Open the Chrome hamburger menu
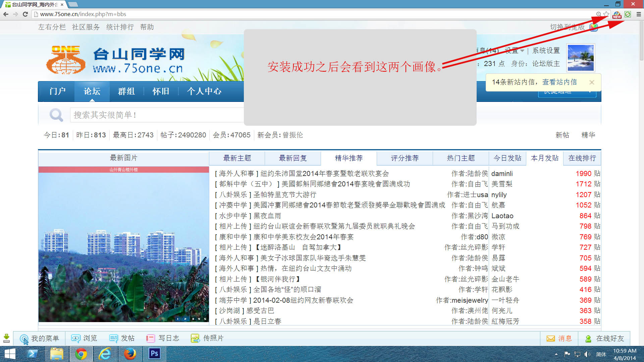The image size is (644, 362). [639, 14]
